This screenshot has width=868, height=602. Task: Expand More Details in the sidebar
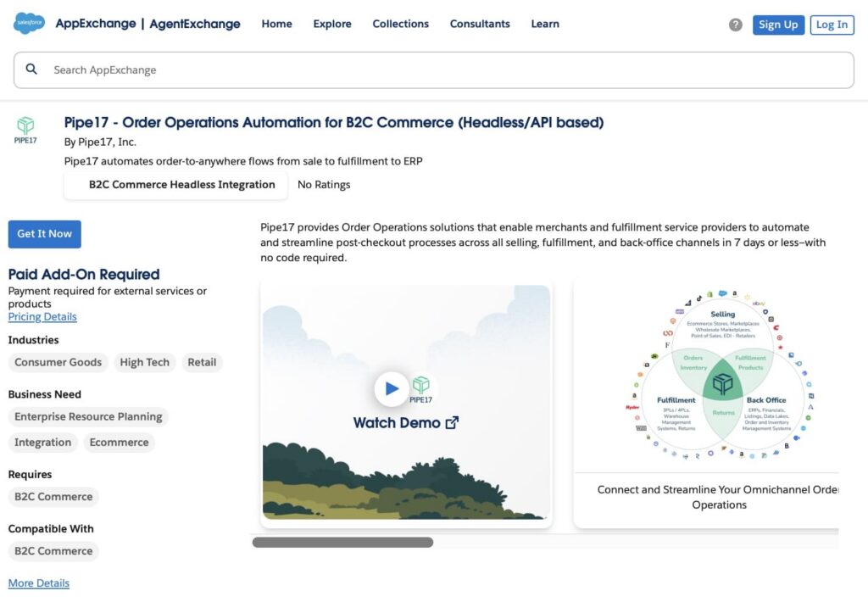pos(38,582)
